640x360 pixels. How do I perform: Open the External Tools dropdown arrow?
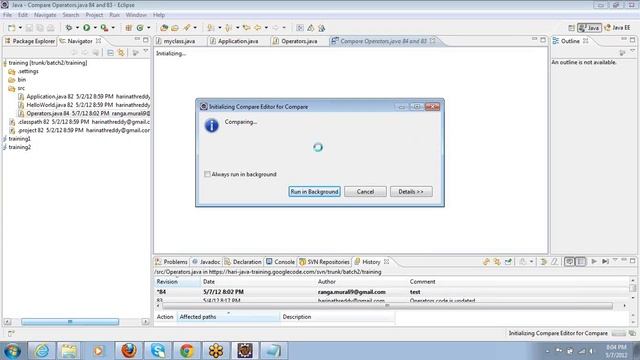[113, 28]
